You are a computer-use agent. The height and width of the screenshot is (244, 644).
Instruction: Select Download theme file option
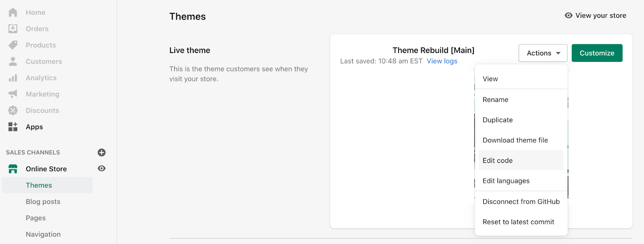515,140
